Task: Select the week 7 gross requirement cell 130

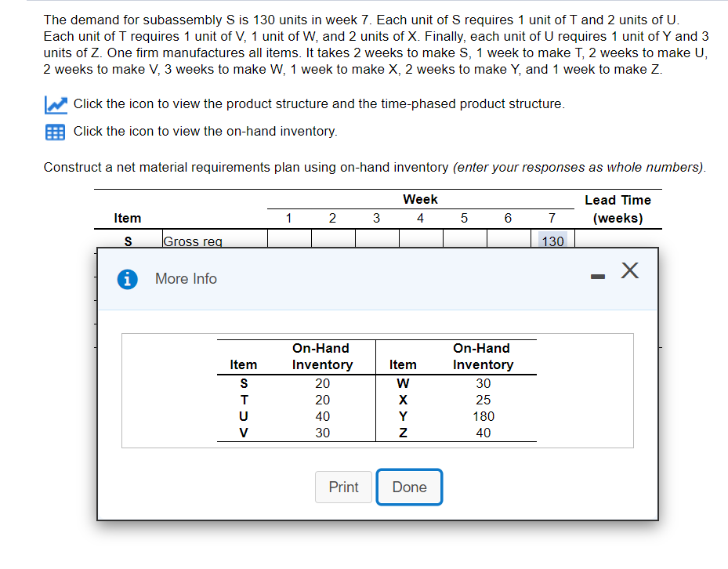Action: (x=552, y=240)
